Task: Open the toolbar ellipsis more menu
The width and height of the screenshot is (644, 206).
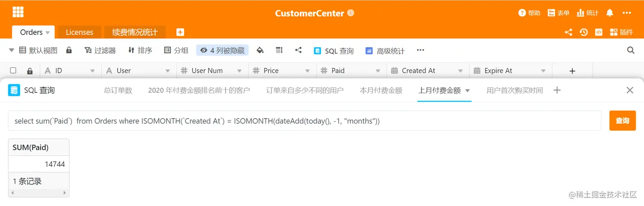Action: [420, 50]
